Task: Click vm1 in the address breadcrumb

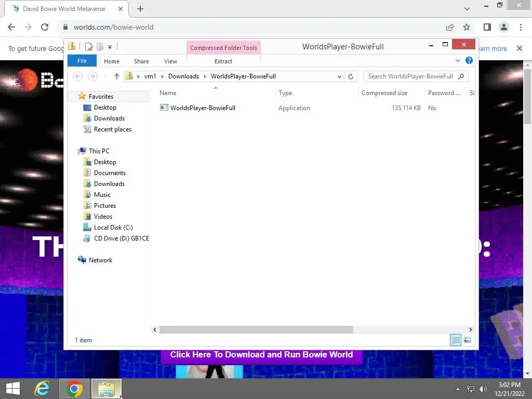Action: click(x=150, y=76)
